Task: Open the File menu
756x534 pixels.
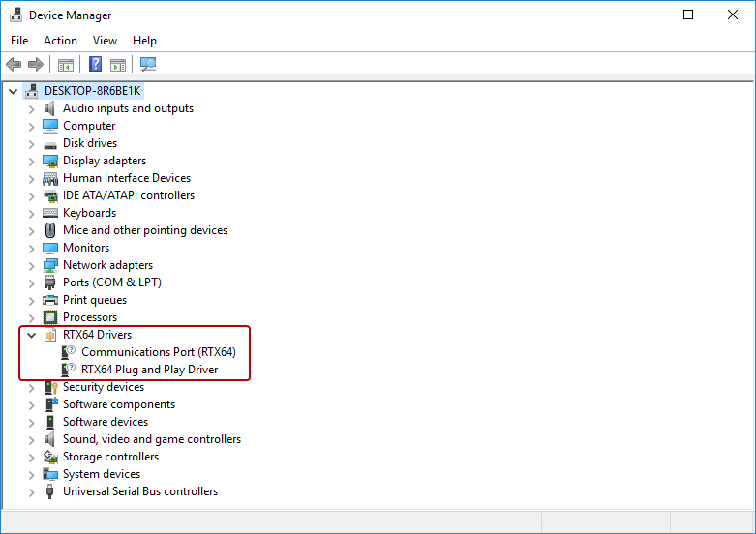Action: pyautogui.click(x=19, y=41)
